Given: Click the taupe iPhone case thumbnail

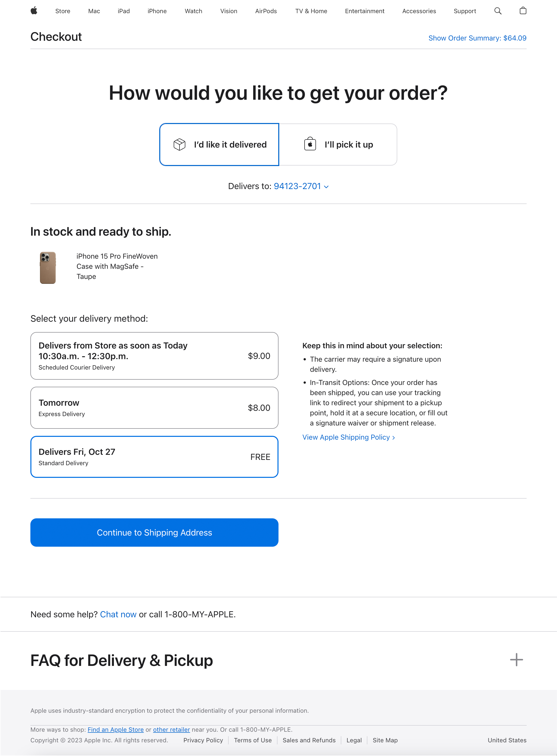Looking at the screenshot, I should (x=48, y=268).
